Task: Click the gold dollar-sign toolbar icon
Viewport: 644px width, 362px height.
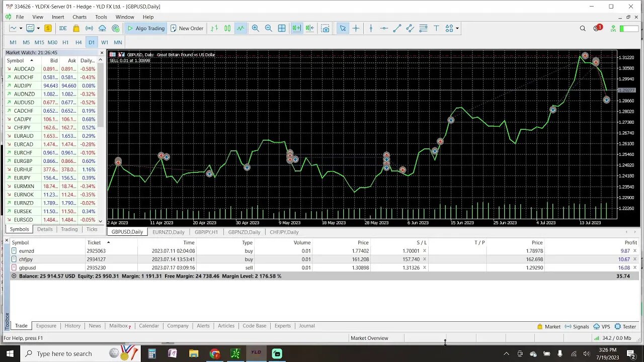Action: (48, 28)
